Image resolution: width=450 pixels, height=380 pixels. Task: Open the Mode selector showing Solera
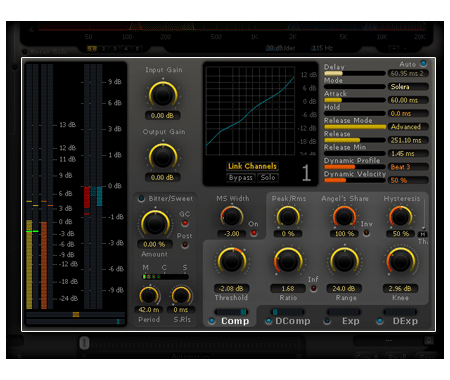tap(408, 87)
